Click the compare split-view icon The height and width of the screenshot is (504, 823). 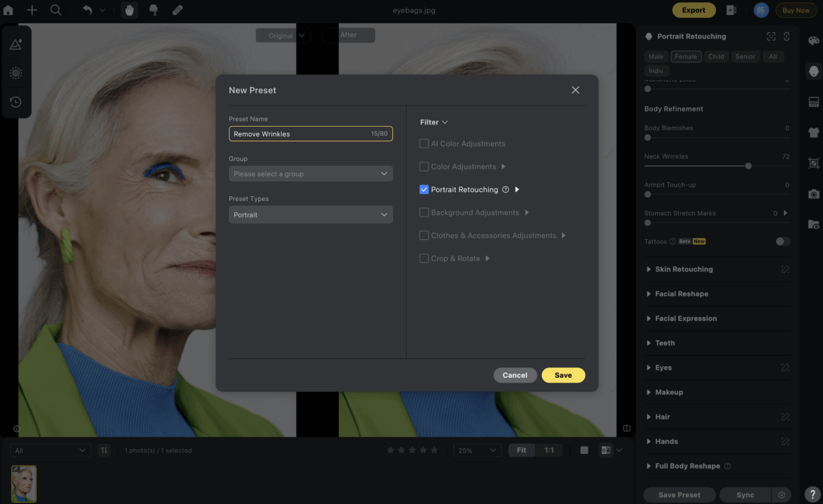coord(606,451)
